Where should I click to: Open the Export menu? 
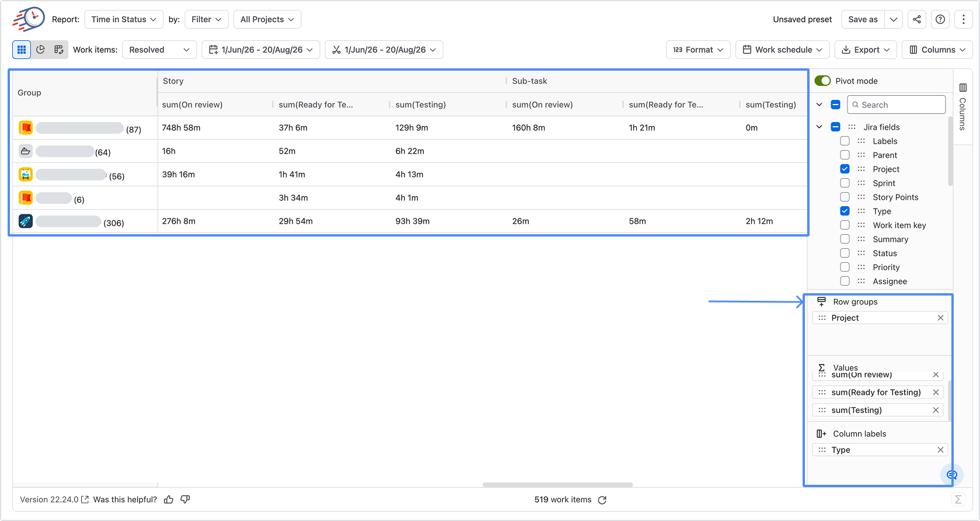click(866, 50)
